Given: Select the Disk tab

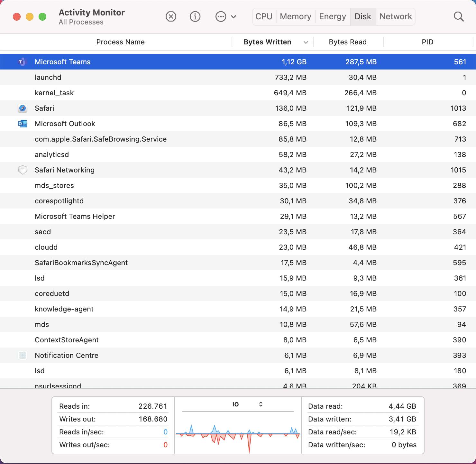Looking at the screenshot, I should coord(363,16).
